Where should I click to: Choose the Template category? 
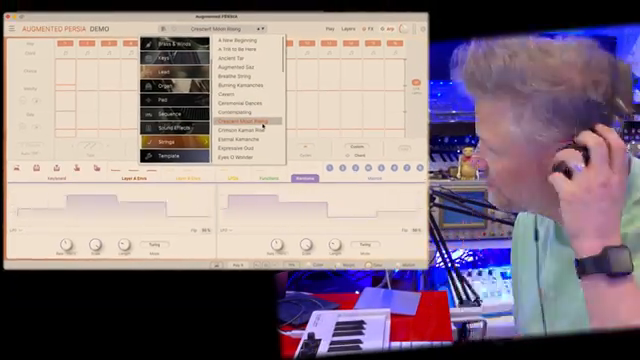coord(175,156)
